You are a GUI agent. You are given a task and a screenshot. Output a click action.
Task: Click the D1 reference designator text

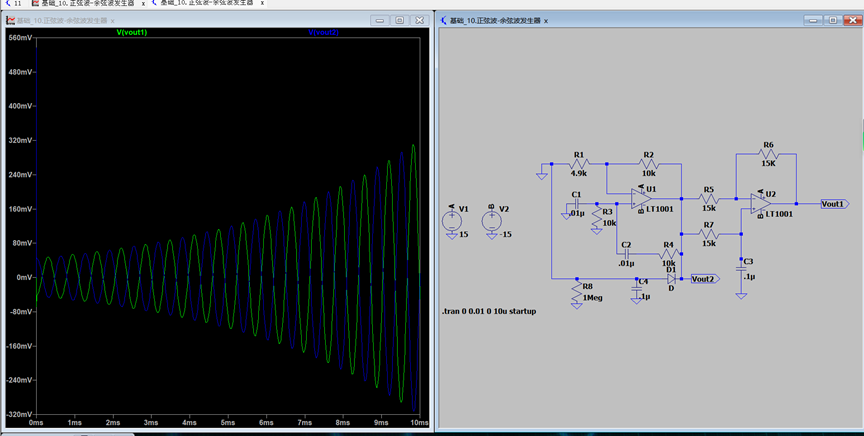click(x=671, y=270)
